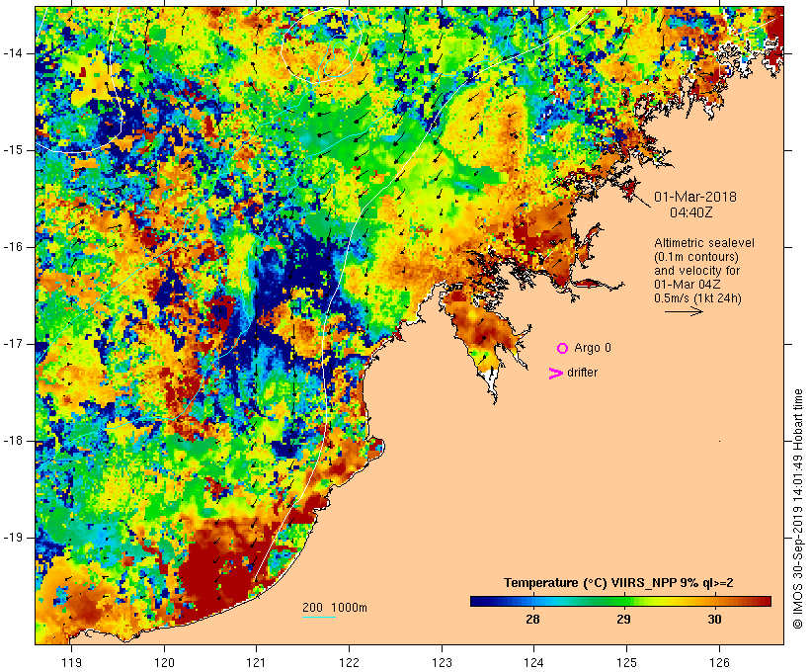This screenshot has width=810, height=672.
Task: Click the large dark-red warm patch near 120.5E, 19.3S
Action: (222, 576)
